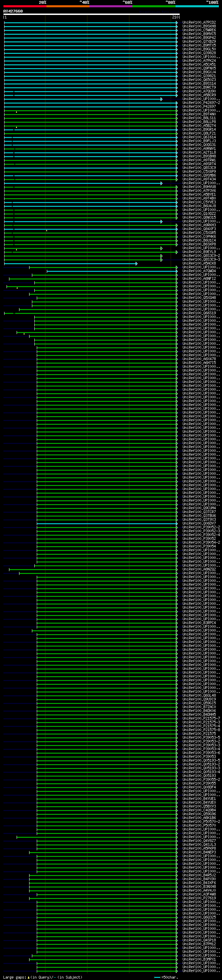This screenshot has height=980, width=222.
Task: Click the red 20% identity legend segment
Action: coord(25,6)
